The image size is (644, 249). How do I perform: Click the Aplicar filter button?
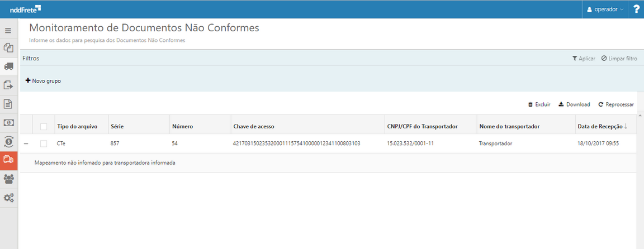pyautogui.click(x=583, y=58)
